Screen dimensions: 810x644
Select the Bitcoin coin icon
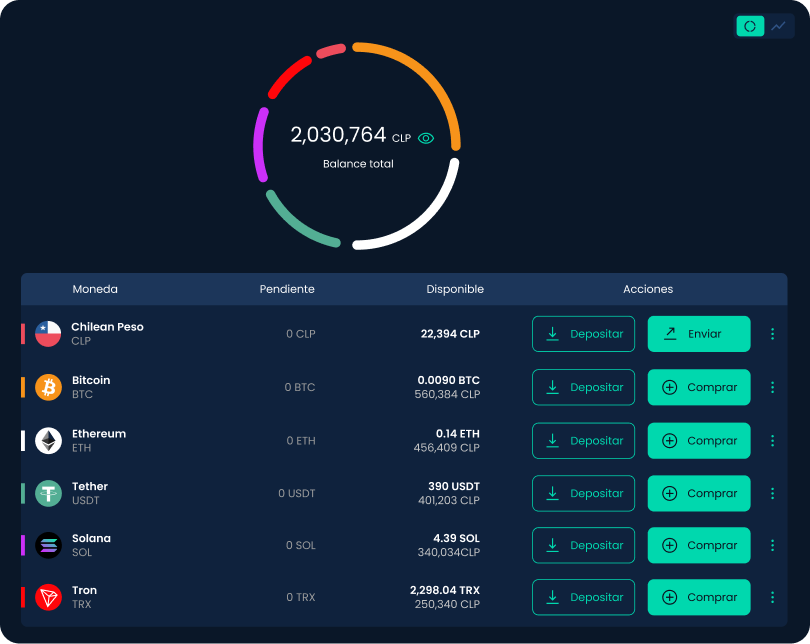click(47, 387)
